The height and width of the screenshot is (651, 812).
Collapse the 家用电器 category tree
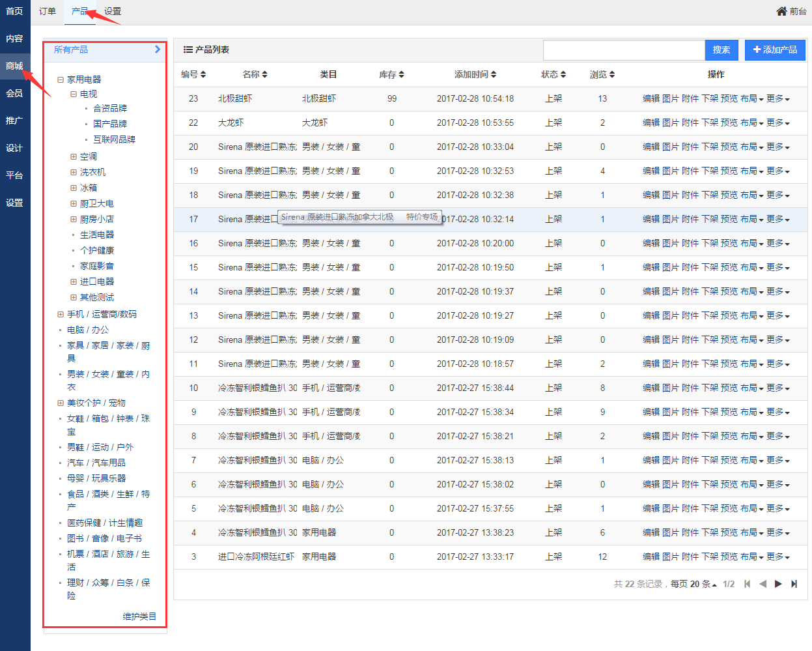pos(61,80)
